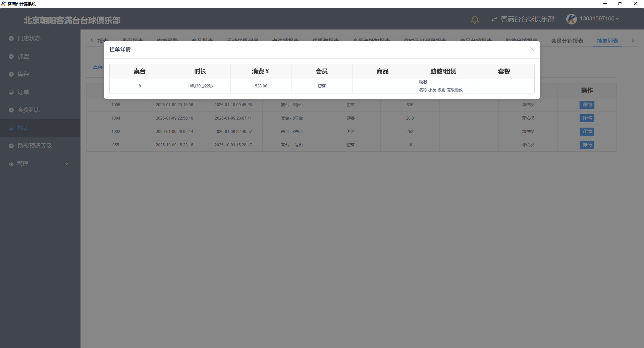Viewport: 644px width, 348px height.
Task: Click the 商品 column header in dialog
Action: (382, 71)
